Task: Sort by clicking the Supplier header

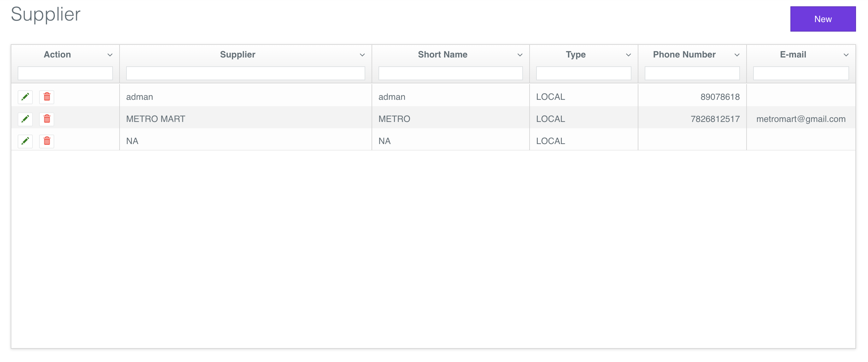Action: click(x=238, y=54)
